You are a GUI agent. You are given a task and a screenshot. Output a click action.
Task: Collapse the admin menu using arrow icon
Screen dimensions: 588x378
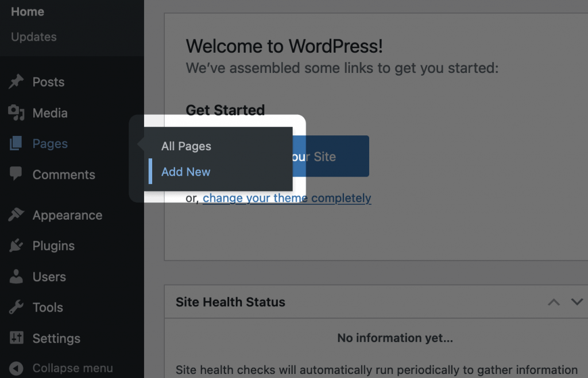pos(16,368)
